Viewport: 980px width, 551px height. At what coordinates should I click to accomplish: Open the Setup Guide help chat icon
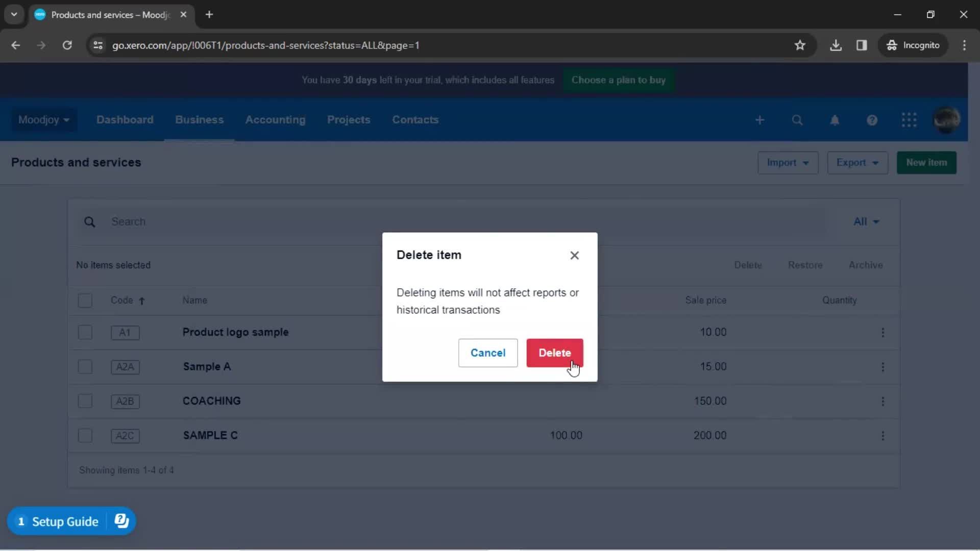pyautogui.click(x=121, y=521)
